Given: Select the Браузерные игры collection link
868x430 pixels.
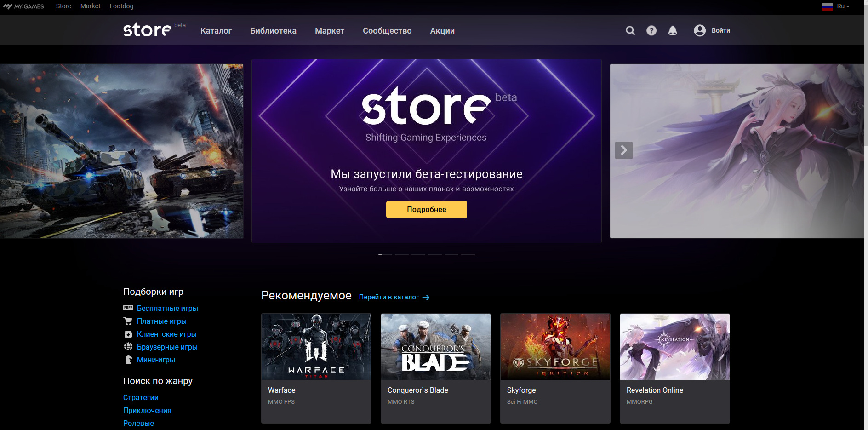Looking at the screenshot, I should click(x=167, y=347).
